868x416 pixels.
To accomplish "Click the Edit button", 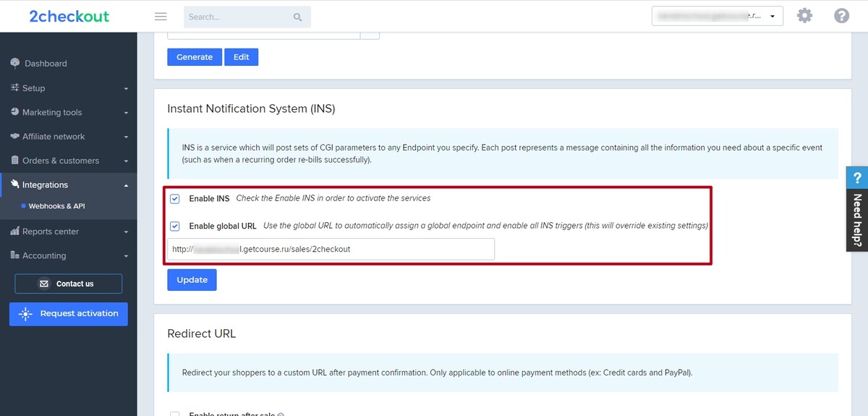I will (x=242, y=57).
